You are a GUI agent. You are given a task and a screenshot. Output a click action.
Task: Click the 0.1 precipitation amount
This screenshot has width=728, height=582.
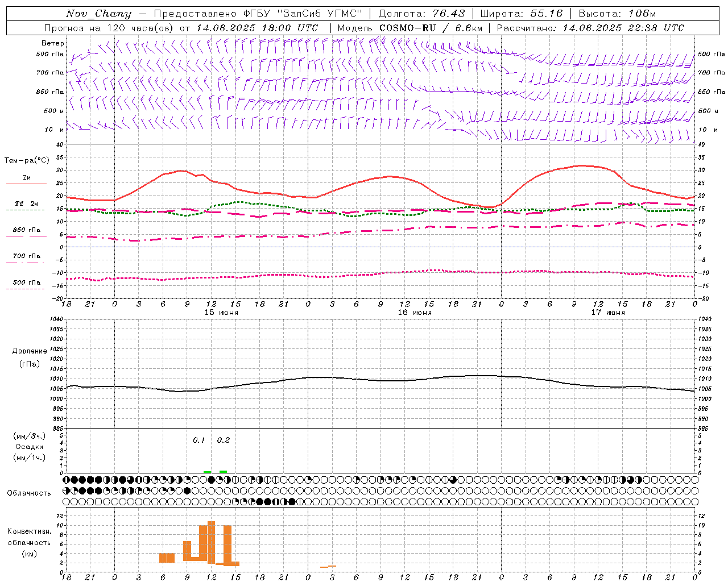199,440
